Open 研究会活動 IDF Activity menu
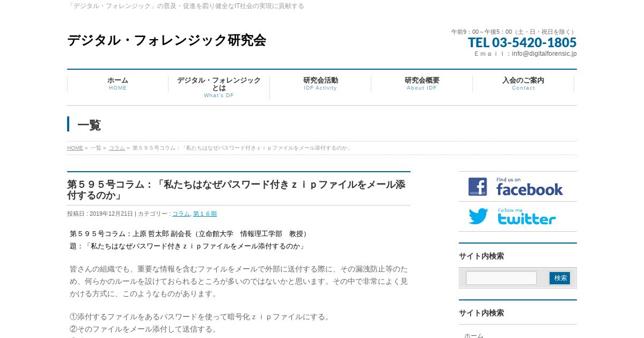 click(x=320, y=84)
